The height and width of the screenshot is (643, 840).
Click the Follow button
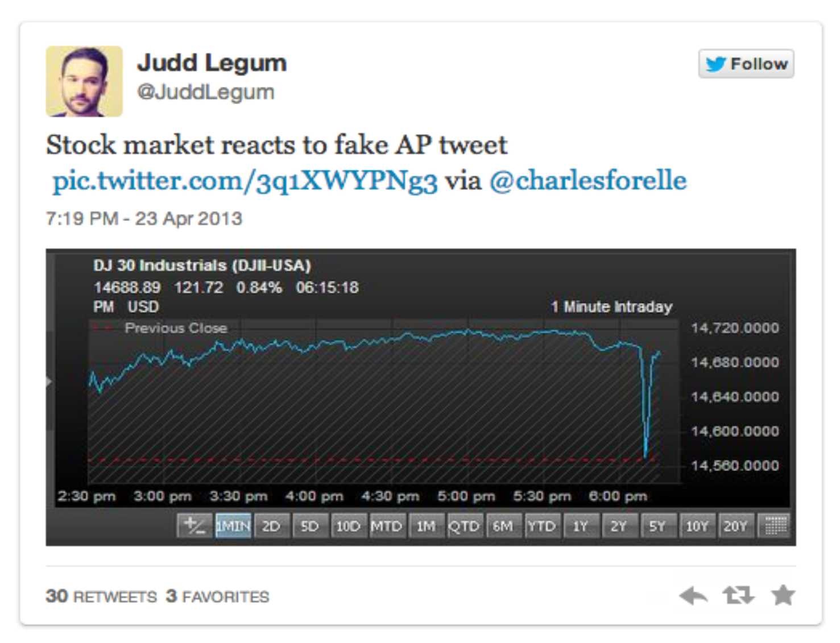(746, 64)
